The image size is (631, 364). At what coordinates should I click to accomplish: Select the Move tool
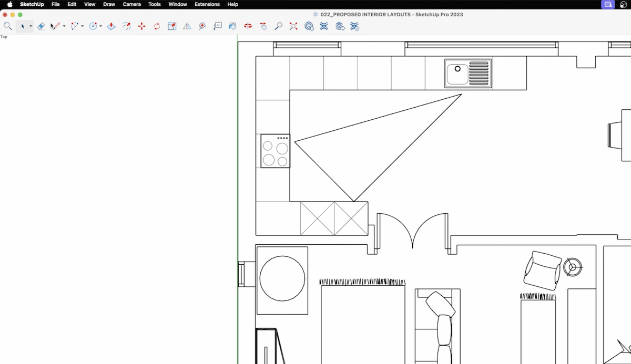click(x=141, y=26)
